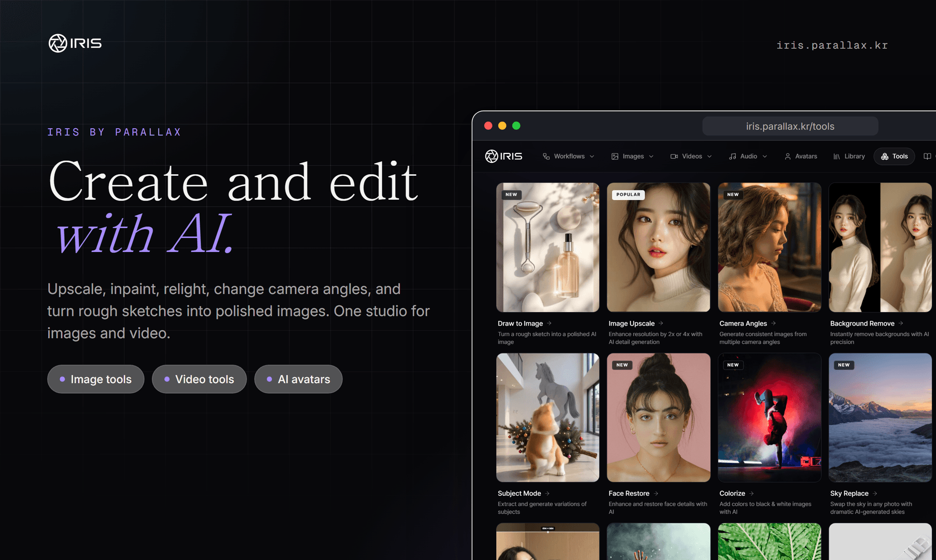The image size is (936, 560).
Task: Expand the Workflows dropdown chevron
Action: (x=592, y=156)
